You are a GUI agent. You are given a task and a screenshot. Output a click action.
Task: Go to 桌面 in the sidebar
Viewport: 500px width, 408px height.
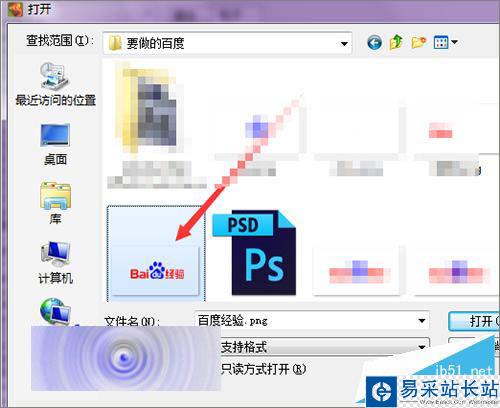pyautogui.click(x=55, y=144)
